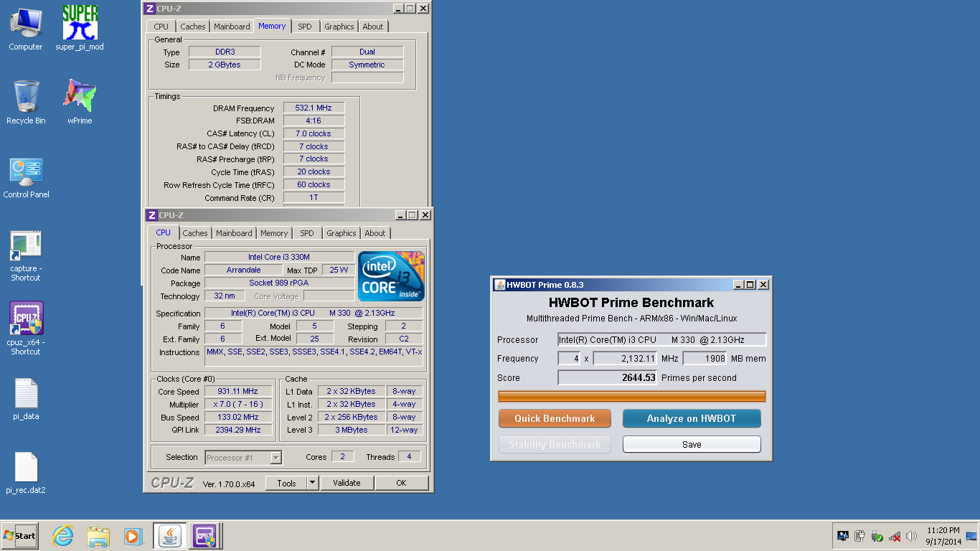Open Windows Explorer from the taskbar

pos(98,536)
